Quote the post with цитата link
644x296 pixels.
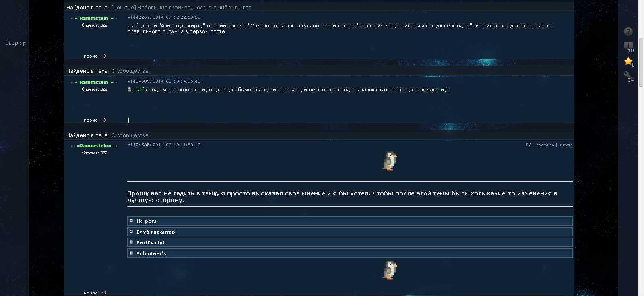[x=566, y=145]
